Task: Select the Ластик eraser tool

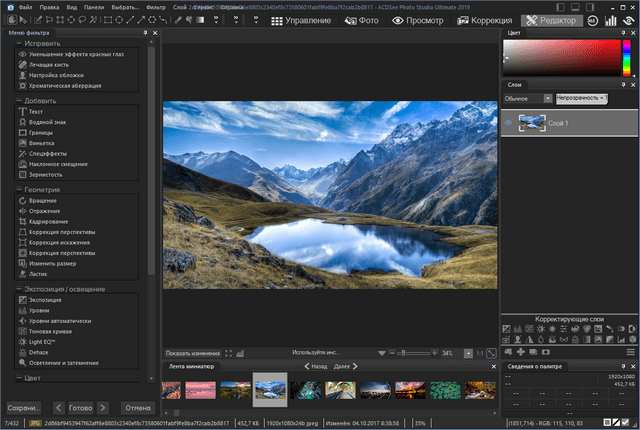Action: (37, 273)
